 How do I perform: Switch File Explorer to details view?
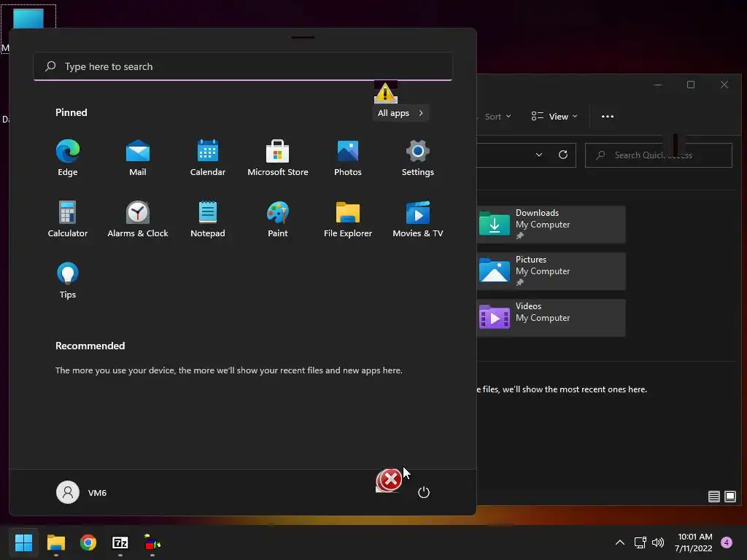point(713,497)
